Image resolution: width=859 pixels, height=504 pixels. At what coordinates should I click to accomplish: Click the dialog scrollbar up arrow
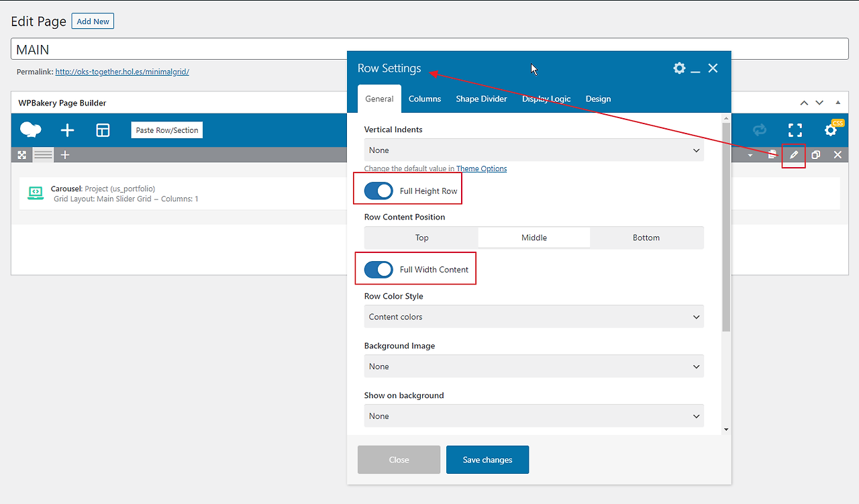(x=726, y=118)
